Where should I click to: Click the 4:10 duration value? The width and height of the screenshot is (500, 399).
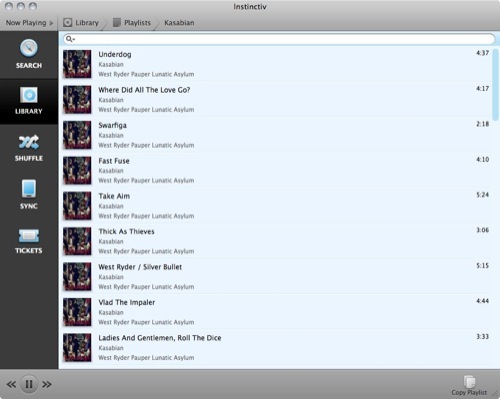pos(482,159)
